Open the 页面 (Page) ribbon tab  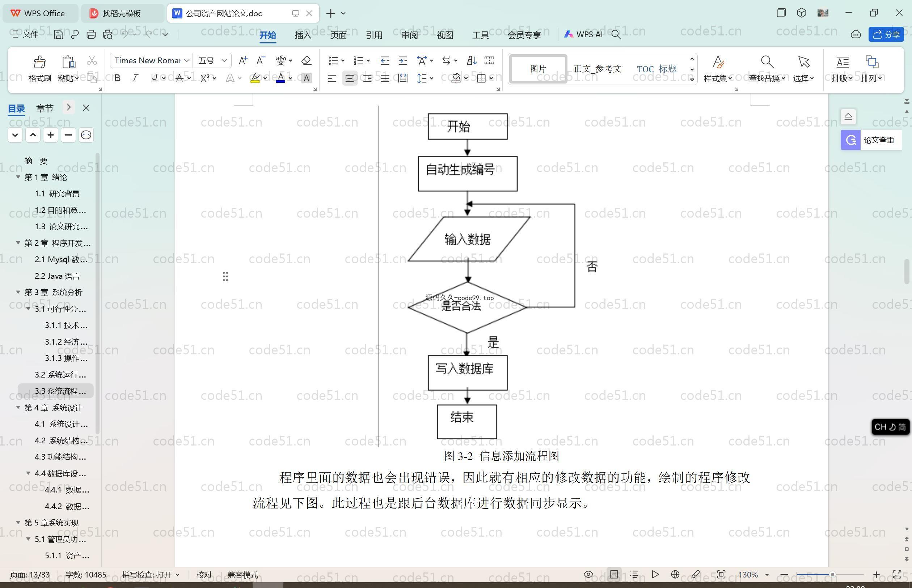point(338,35)
